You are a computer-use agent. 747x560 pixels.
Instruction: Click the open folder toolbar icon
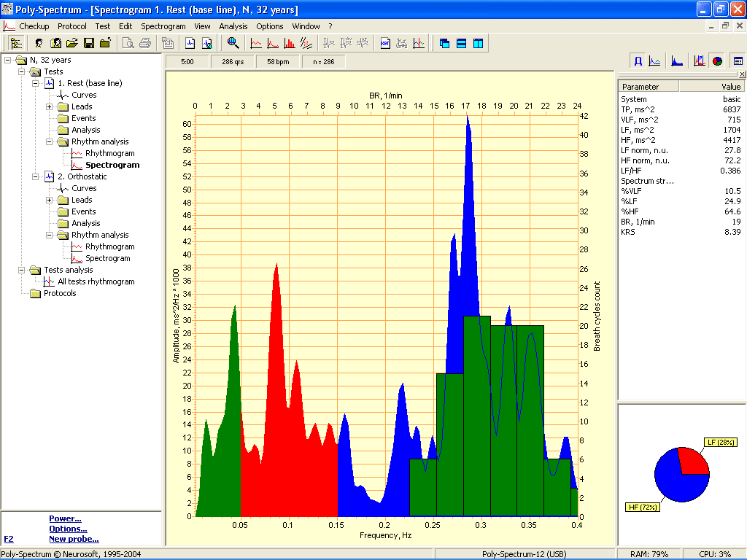[72, 43]
